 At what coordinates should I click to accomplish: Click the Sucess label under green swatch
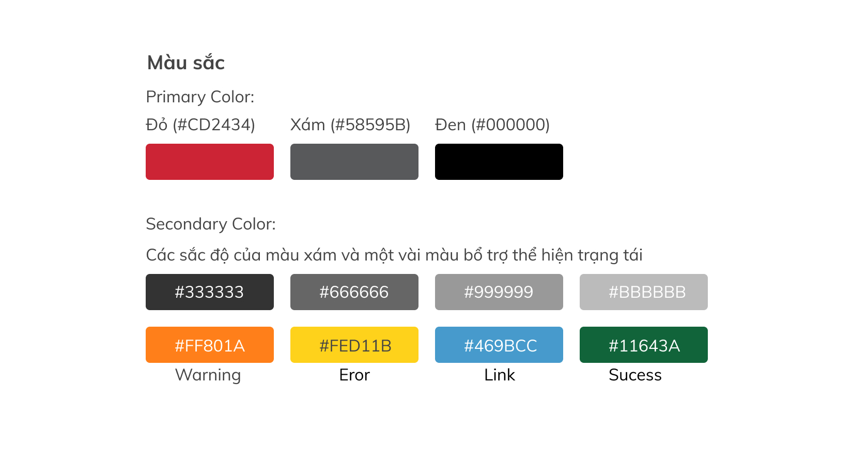[x=635, y=375]
